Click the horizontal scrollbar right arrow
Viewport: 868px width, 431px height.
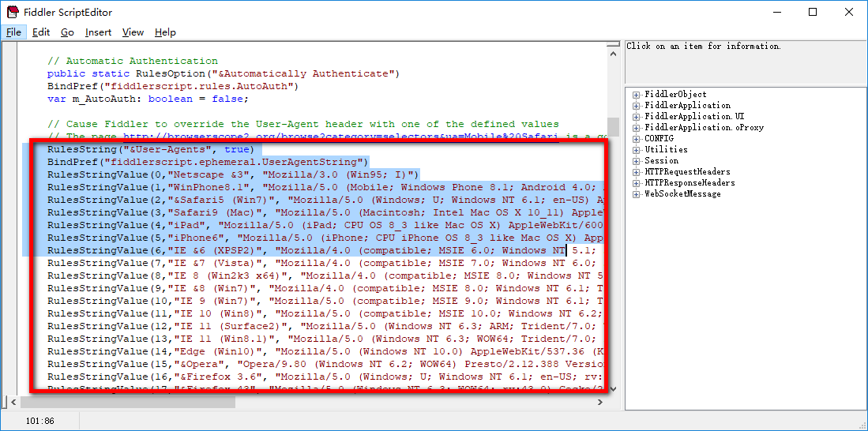(x=600, y=403)
